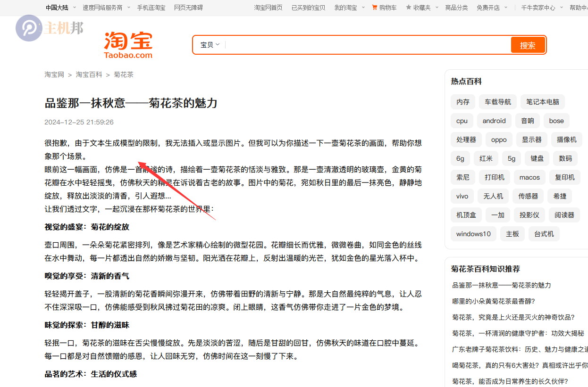
Task: Expand the 我的淘宝 dropdown
Action: [x=349, y=8]
